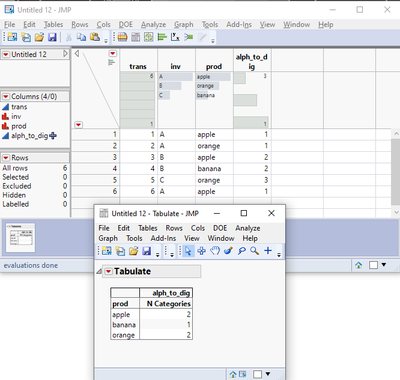This screenshot has width=400, height=380.
Task: Click New Script icon in main toolbar
Action: click(x=26, y=37)
